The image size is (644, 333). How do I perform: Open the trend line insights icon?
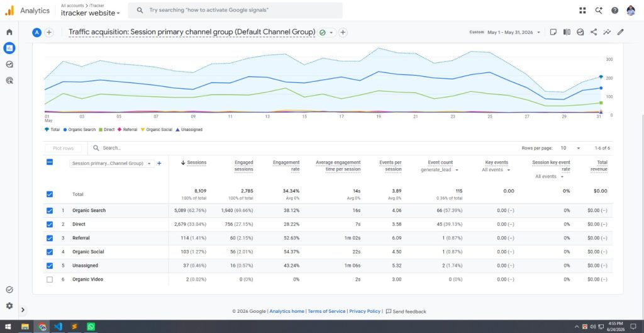click(x=607, y=32)
